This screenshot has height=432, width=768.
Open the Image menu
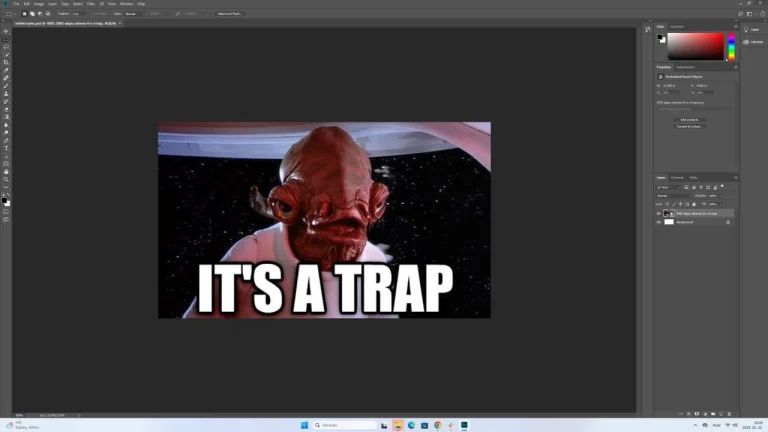click(x=39, y=3)
